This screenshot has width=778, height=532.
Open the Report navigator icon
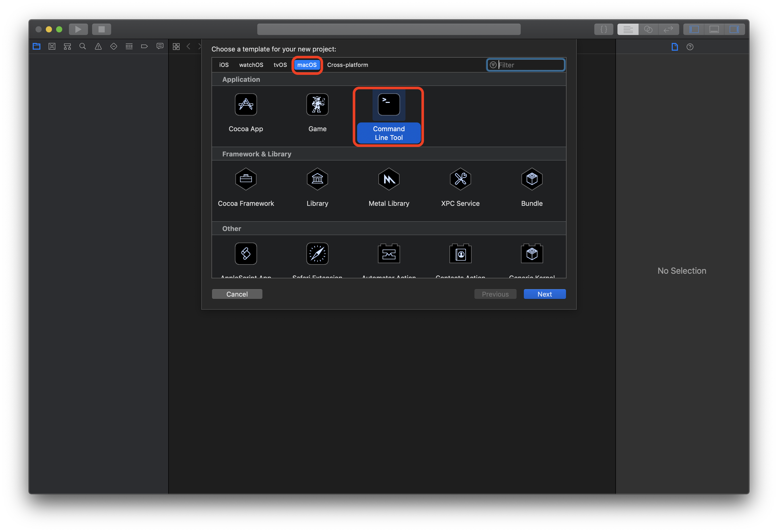(160, 47)
